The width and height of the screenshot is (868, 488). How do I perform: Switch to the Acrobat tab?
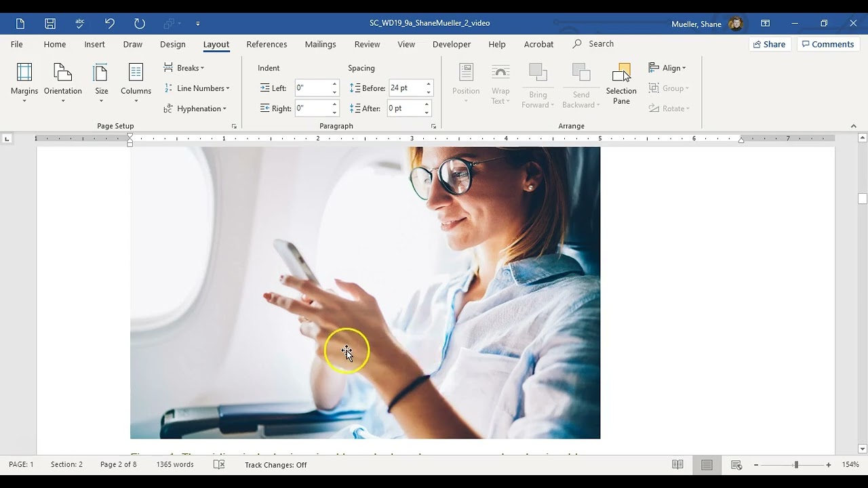coord(539,44)
